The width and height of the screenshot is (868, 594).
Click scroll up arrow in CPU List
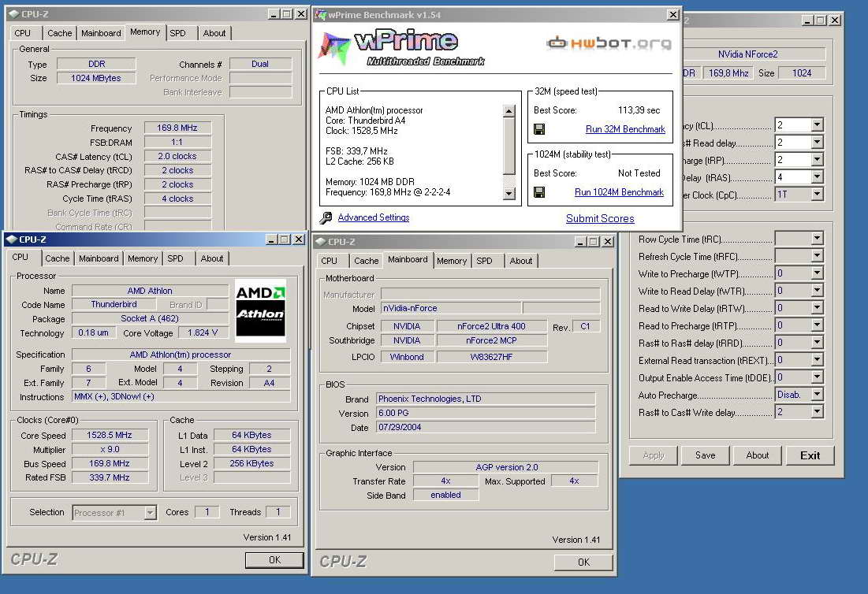pyautogui.click(x=509, y=111)
